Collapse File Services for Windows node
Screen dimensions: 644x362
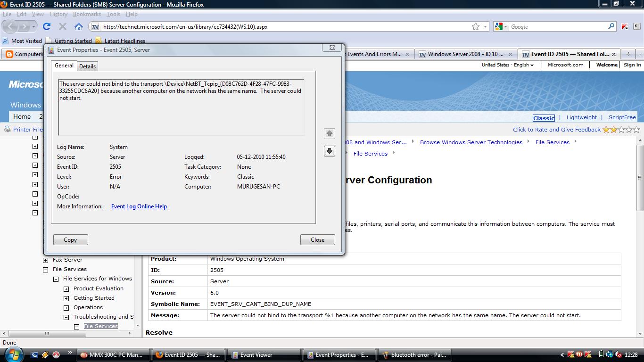[x=56, y=279]
